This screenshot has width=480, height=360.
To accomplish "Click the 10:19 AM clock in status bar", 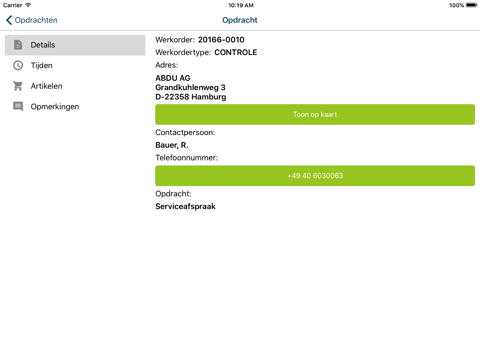I will click(x=241, y=5).
